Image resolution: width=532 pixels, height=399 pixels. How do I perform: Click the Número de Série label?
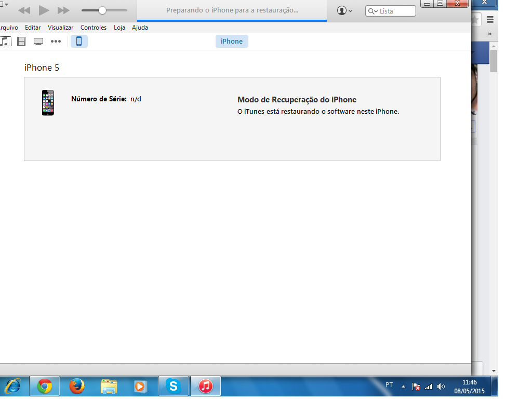point(99,99)
